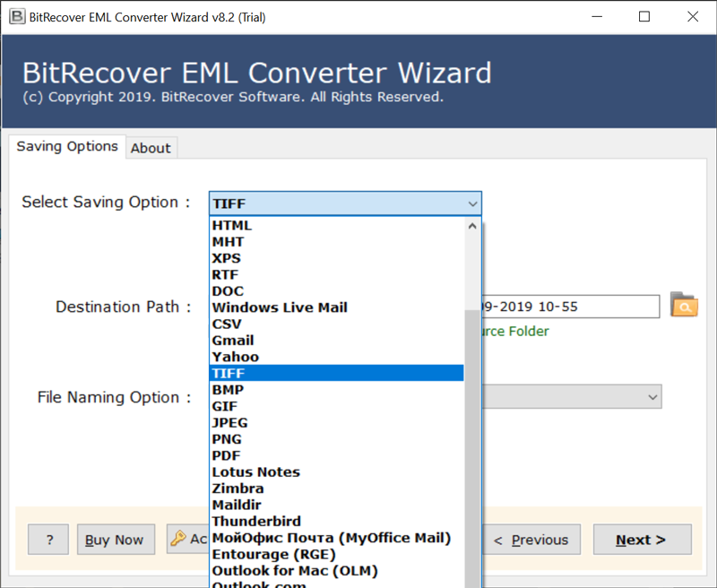Open the Select Saving Option dropdown
717x588 pixels.
click(345, 203)
